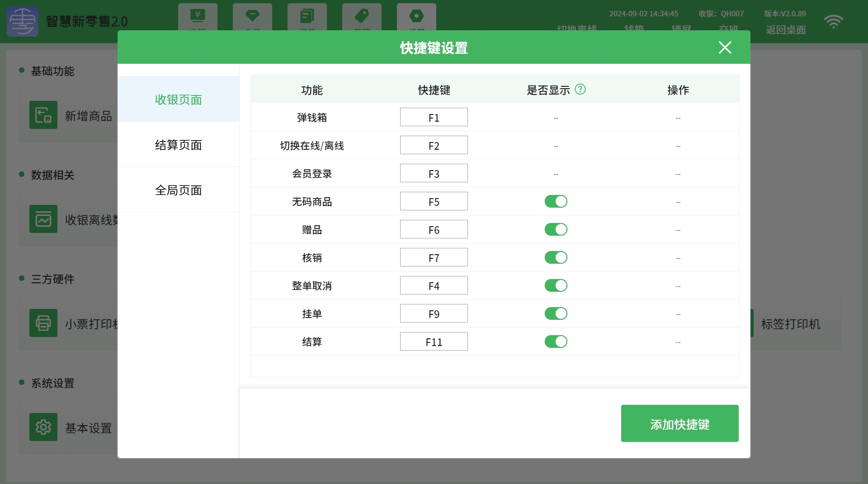Viewport: 868px width, 484px height.
Task: Click the 系统设置 section heading
Action: click(52, 383)
